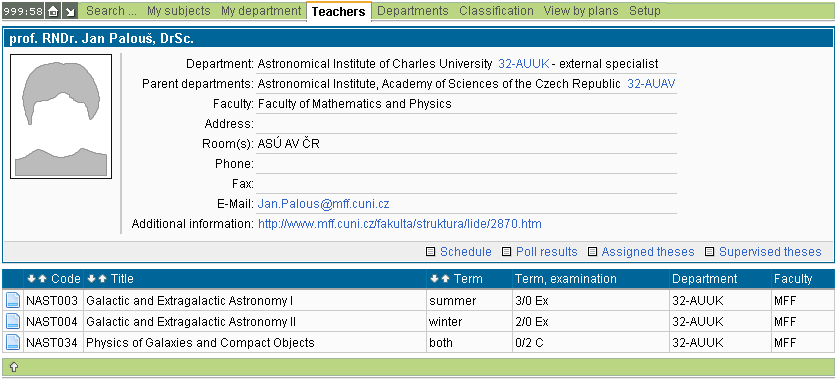The height and width of the screenshot is (380, 836).
Task: Switch to View by plans tab
Action: click(581, 11)
